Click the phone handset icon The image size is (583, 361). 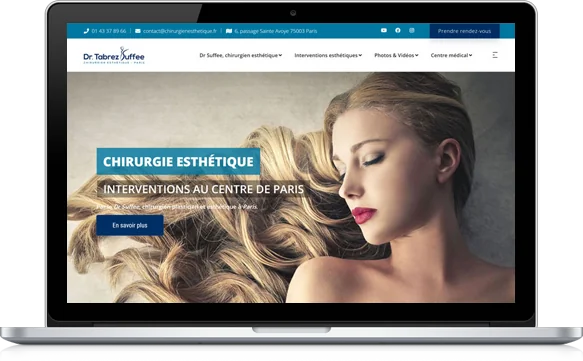pyautogui.click(x=86, y=31)
